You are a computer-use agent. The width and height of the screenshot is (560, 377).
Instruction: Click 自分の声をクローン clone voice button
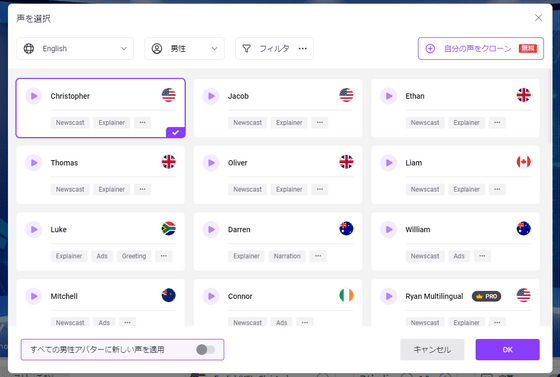(481, 49)
